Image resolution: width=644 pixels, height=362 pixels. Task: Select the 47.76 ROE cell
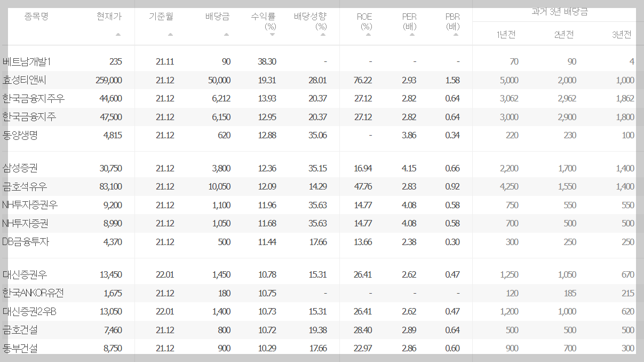pos(362,187)
